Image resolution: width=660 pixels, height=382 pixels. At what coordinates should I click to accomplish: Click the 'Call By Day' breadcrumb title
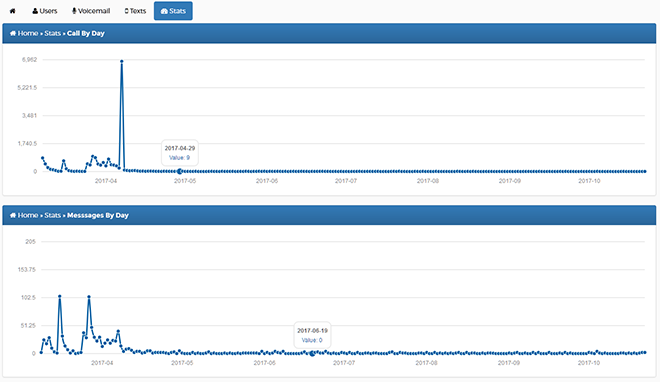tap(86, 33)
